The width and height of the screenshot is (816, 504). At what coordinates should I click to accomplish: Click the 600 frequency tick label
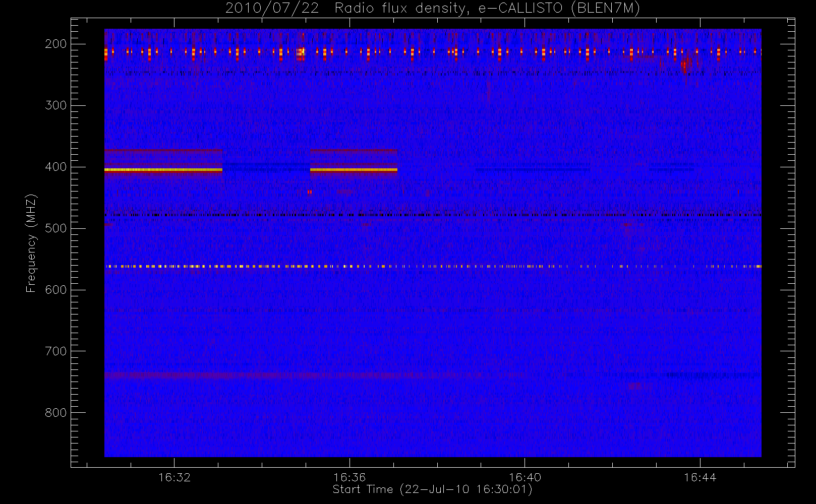click(x=55, y=290)
